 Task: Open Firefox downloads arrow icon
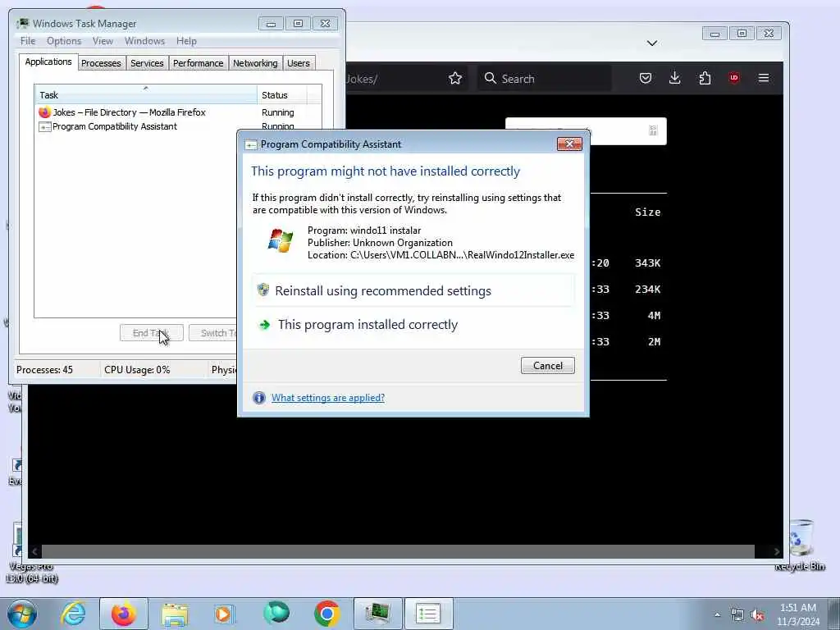[x=675, y=78]
